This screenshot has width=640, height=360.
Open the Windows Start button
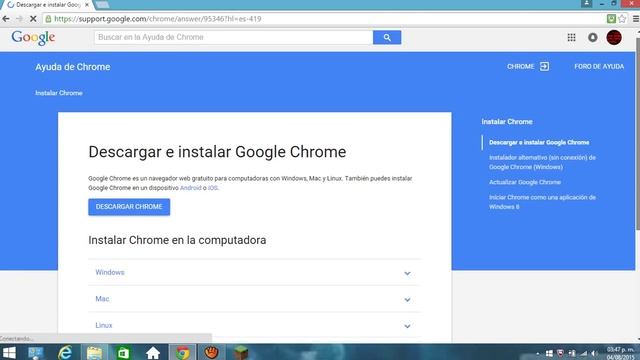(x=9, y=353)
